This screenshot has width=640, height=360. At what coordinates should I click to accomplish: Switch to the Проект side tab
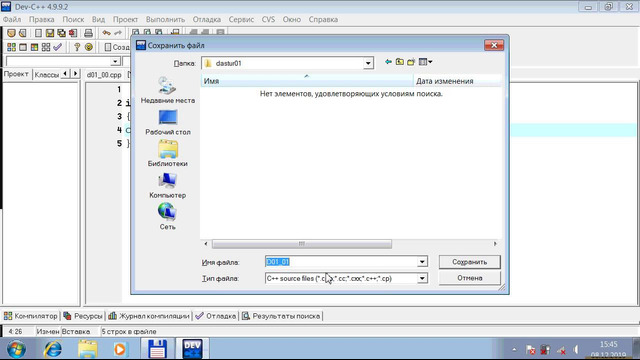tap(16, 74)
